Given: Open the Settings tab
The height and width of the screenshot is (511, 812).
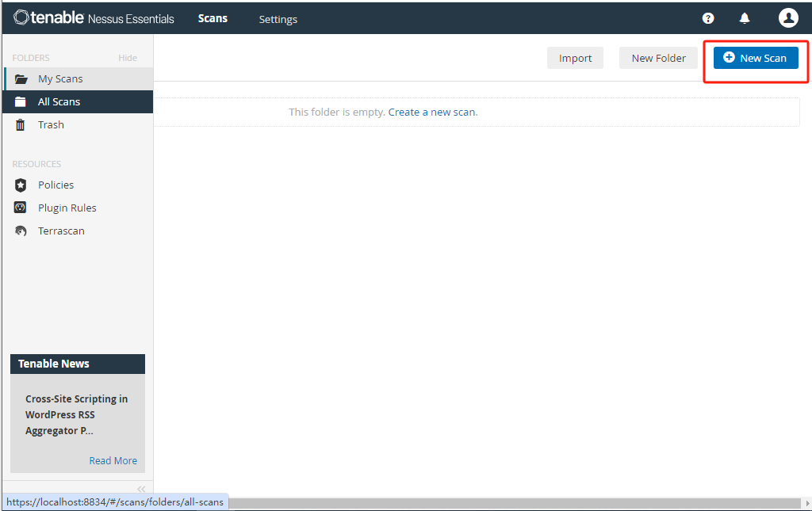Looking at the screenshot, I should point(278,19).
